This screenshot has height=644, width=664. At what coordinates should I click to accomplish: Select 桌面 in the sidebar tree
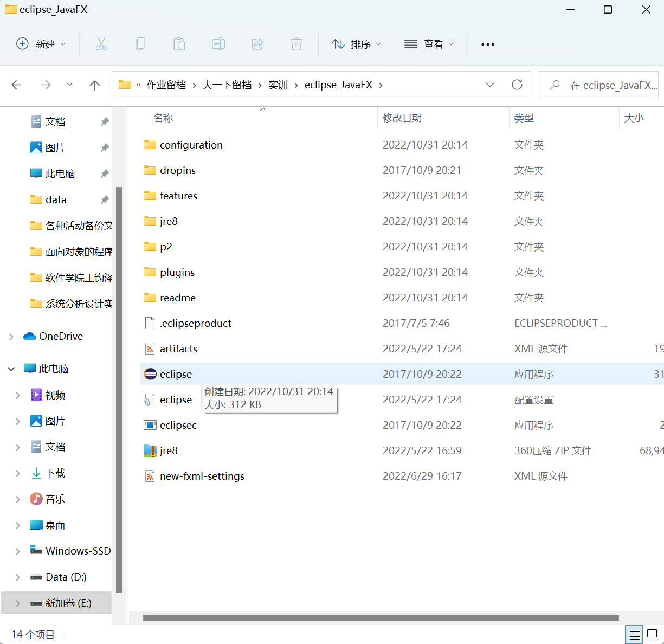55,525
